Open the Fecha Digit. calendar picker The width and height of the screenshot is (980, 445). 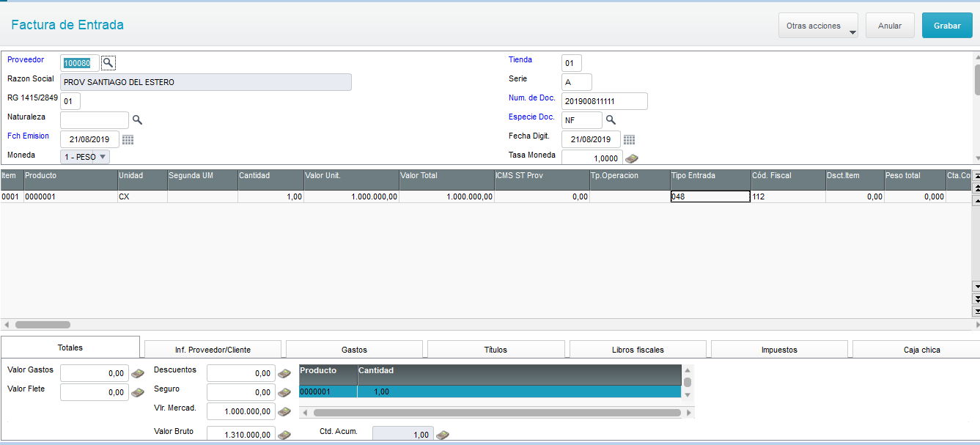(629, 139)
